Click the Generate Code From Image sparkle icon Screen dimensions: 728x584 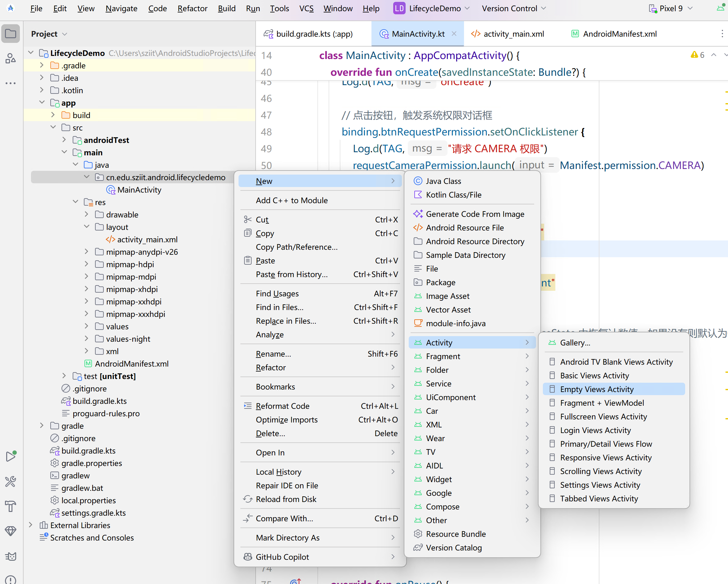point(418,214)
